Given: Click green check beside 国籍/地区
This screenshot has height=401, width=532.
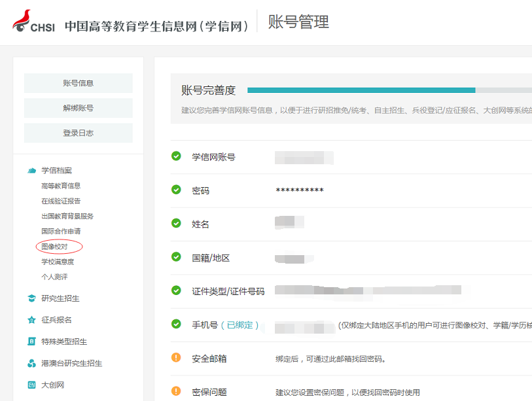Looking at the screenshot, I should [176, 257].
